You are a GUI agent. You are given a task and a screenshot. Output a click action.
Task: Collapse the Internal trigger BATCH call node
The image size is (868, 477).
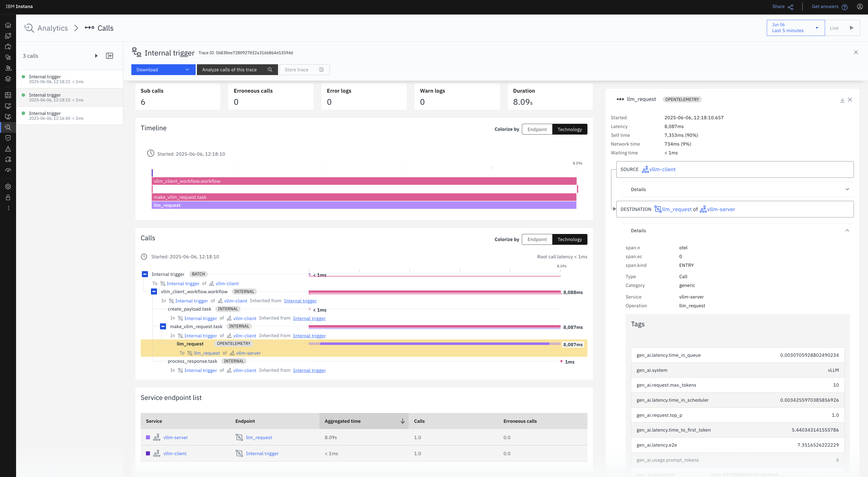(145, 274)
